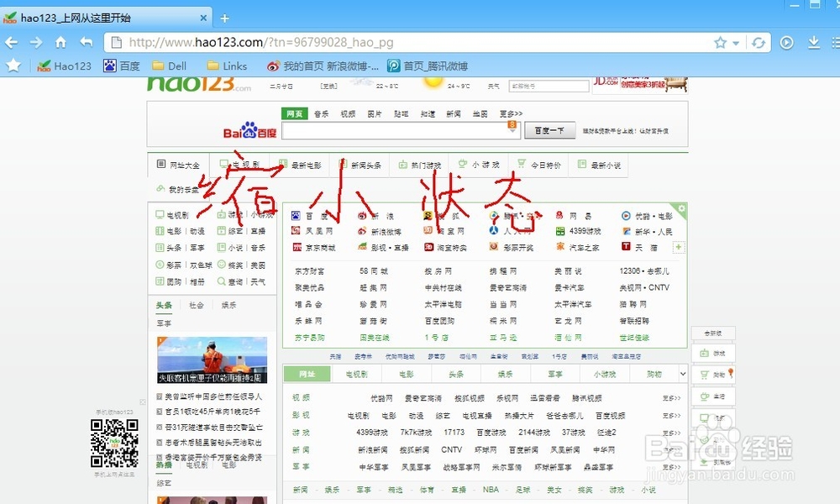The image size is (840, 504).
Task: Open the 失联客机 news thumbnail
Action: click(x=213, y=360)
